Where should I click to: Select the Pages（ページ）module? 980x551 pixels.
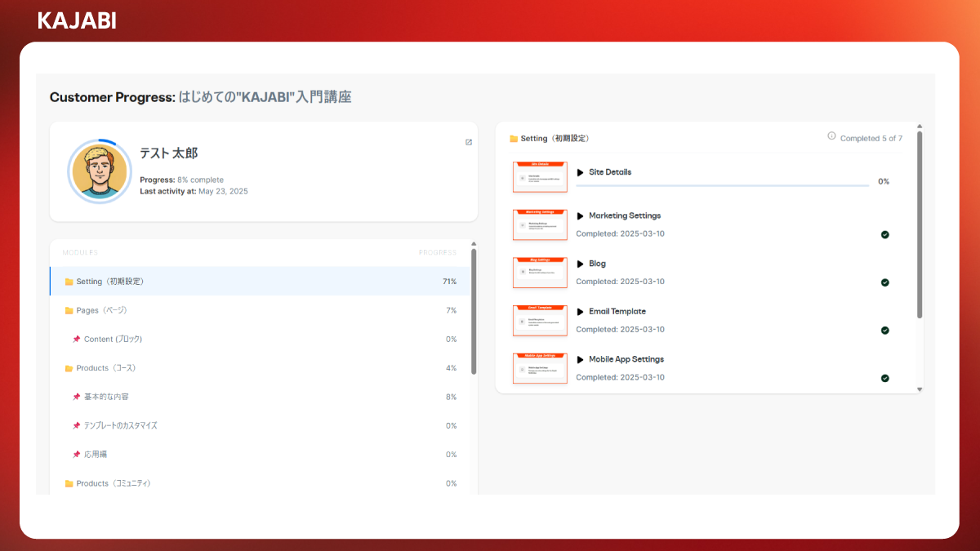(260, 310)
